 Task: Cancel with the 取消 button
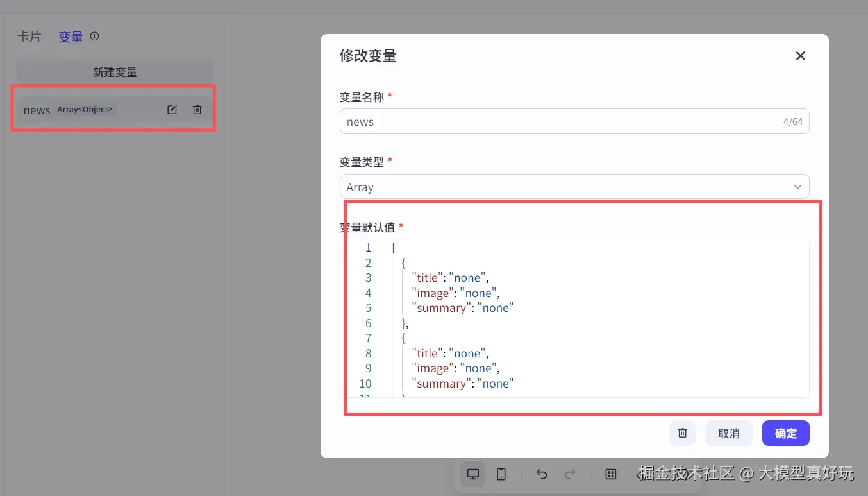tap(729, 433)
